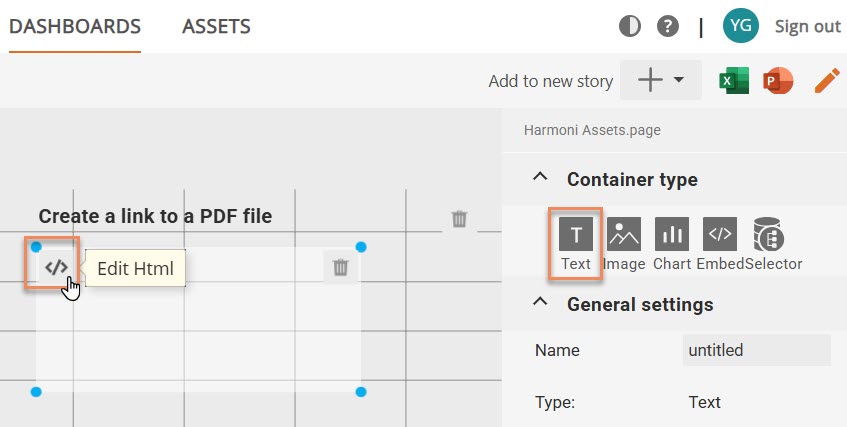This screenshot has height=427, width=847.
Task: Open the YG user avatar
Action: [x=741, y=25]
